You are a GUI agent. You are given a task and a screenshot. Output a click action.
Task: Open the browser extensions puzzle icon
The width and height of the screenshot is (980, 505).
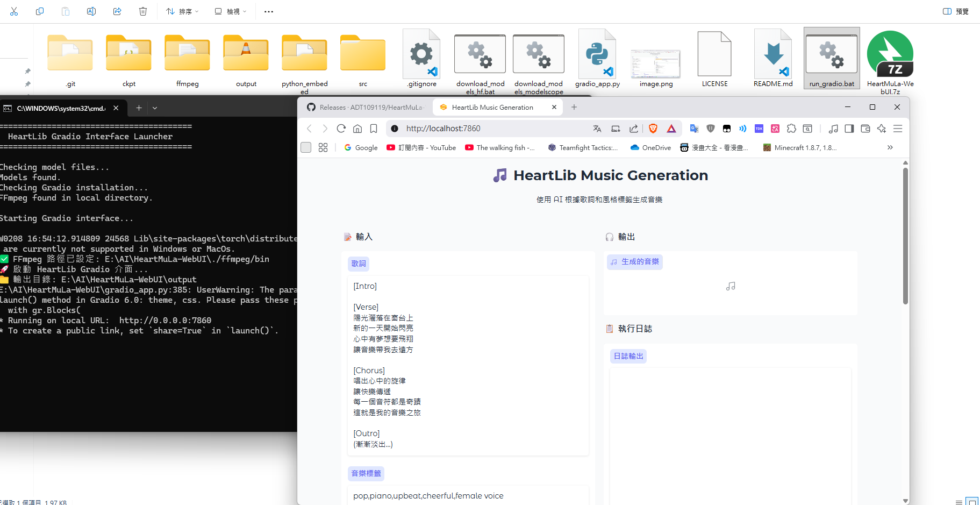pyautogui.click(x=791, y=129)
